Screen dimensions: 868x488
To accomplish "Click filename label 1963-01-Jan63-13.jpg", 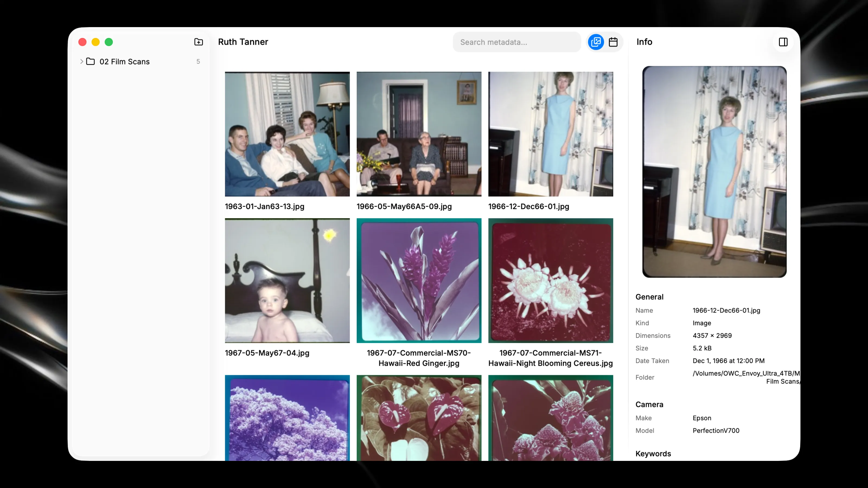I will (264, 206).
